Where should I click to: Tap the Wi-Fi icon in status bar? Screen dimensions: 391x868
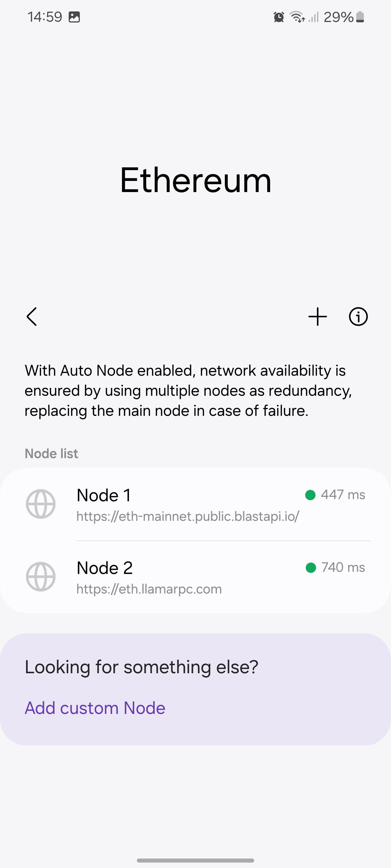(x=297, y=17)
